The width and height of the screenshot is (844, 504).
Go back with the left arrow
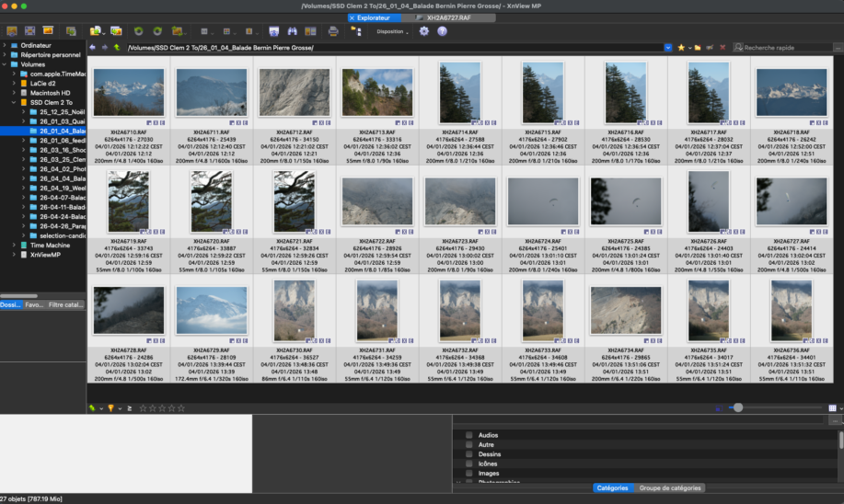pyautogui.click(x=93, y=47)
